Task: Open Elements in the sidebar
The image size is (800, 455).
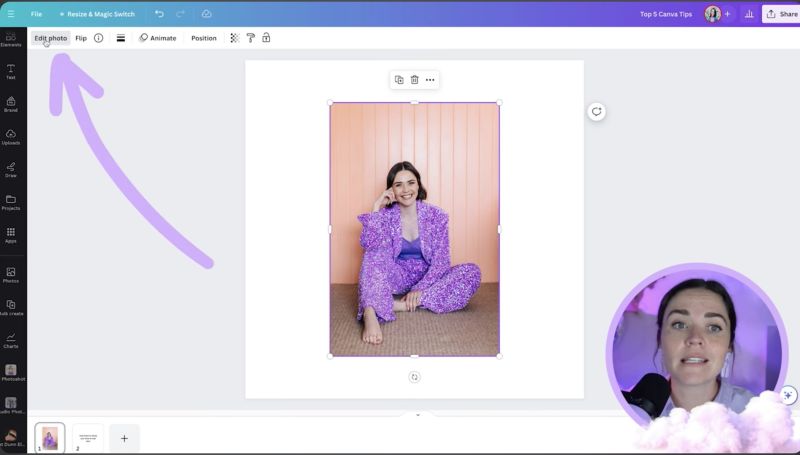Action: click(11, 39)
